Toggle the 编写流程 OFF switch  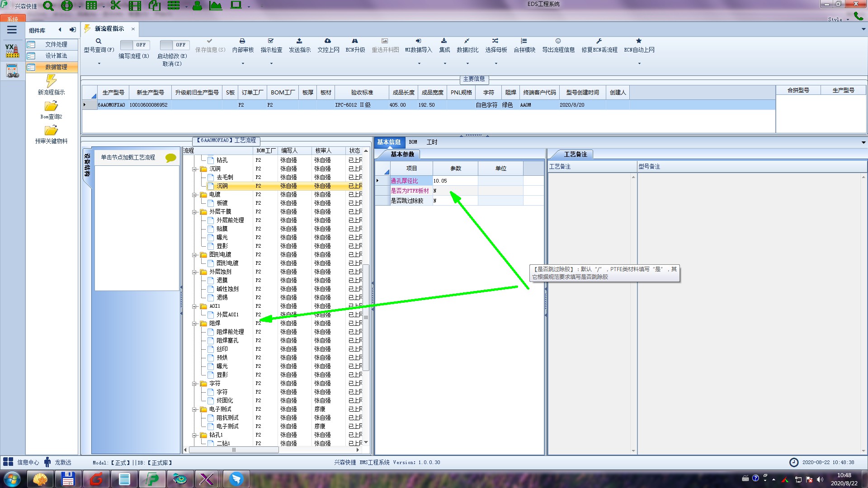(x=134, y=45)
